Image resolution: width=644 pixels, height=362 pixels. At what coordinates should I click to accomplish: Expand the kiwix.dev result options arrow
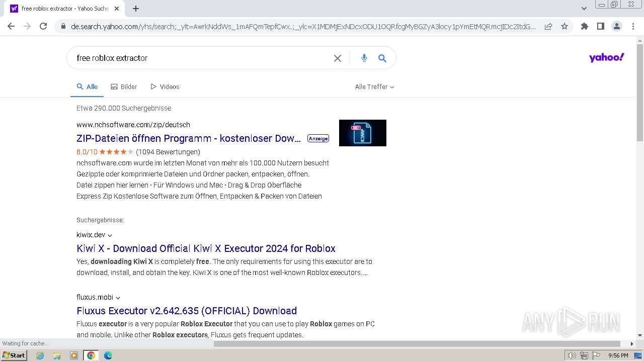[110, 235]
